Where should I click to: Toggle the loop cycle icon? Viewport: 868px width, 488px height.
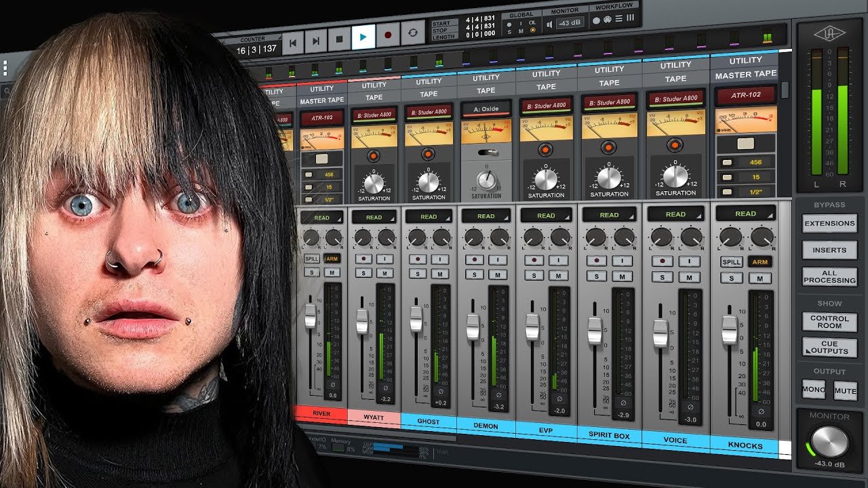(412, 33)
